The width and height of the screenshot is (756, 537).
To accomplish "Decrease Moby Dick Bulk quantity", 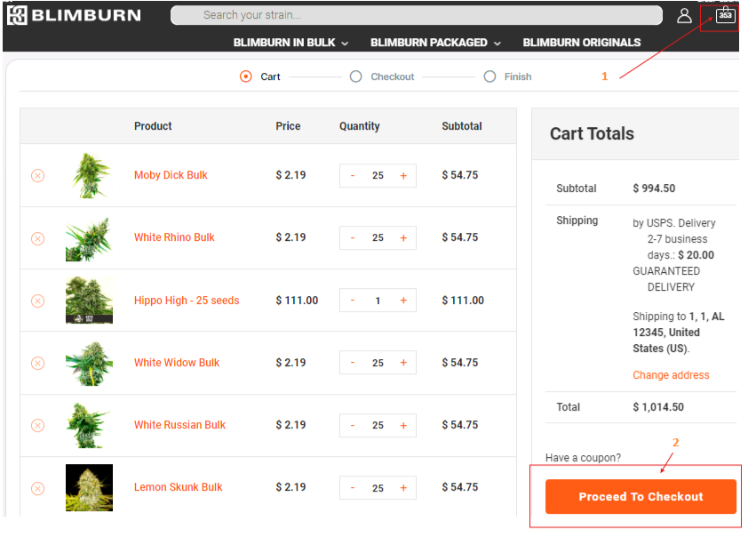I will coord(353,176).
